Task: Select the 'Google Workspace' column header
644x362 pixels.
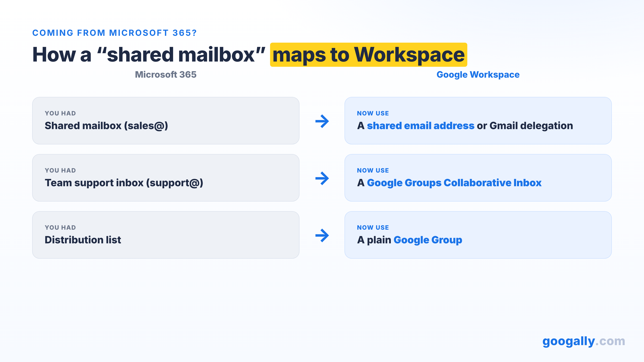Action: click(x=478, y=75)
